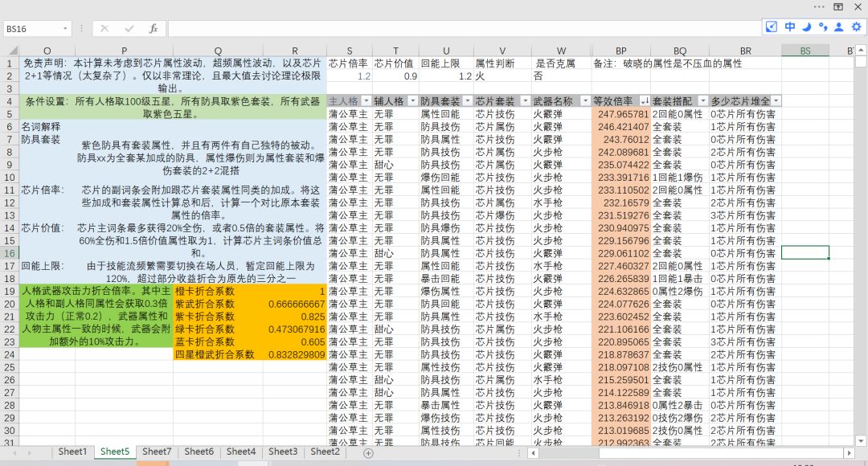Select column header BP

point(620,51)
